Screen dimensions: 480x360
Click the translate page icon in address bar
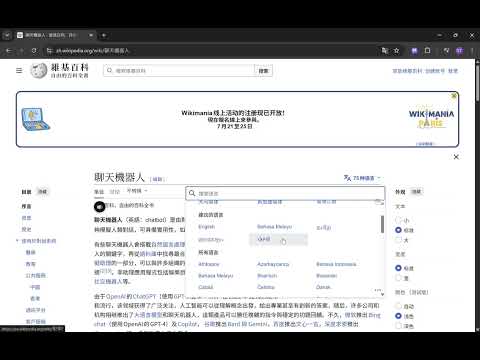(385, 51)
